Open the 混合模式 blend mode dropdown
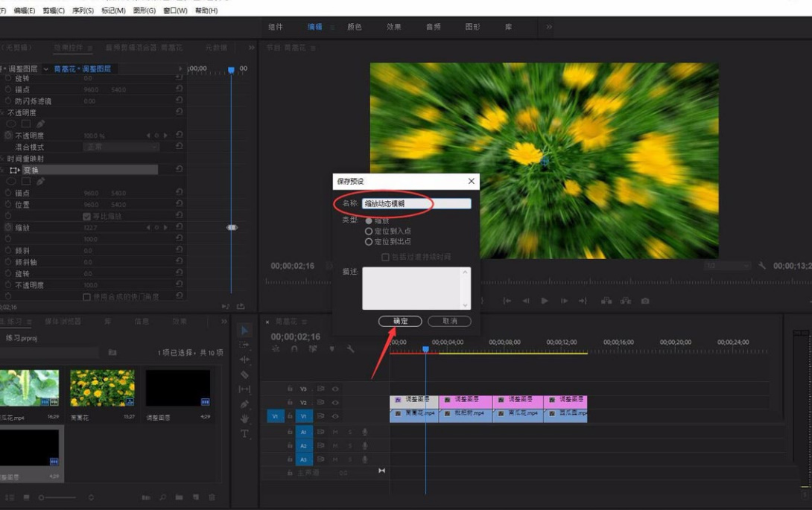This screenshot has width=812, height=510. 121,147
